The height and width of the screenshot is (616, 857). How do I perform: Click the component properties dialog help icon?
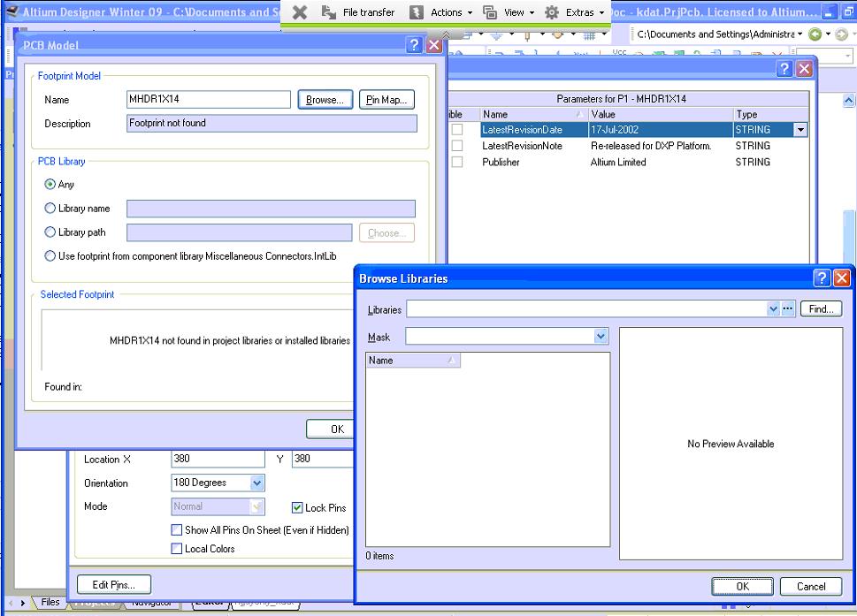tap(784, 68)
